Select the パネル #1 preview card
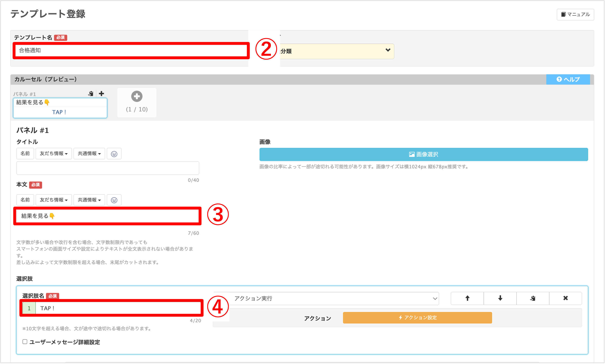Screen dimensions: 605x364 [x=60, y=108]
